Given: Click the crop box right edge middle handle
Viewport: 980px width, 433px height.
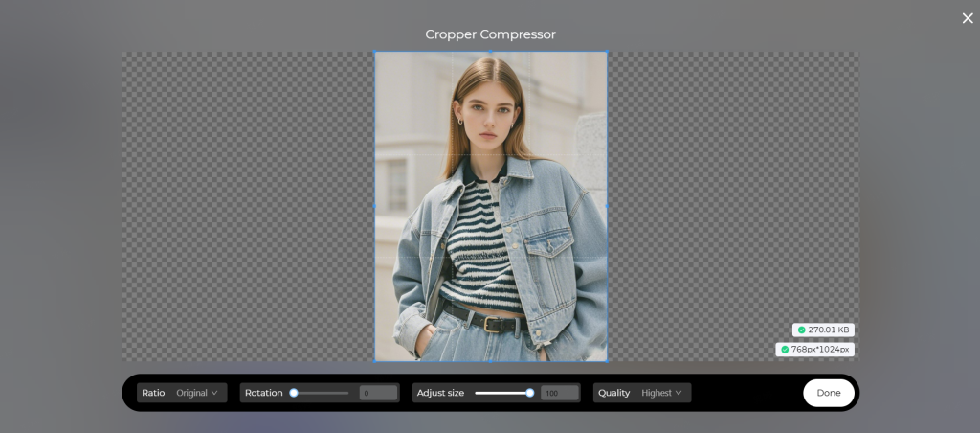Looking at the screenshot, I should click(607, 206).
